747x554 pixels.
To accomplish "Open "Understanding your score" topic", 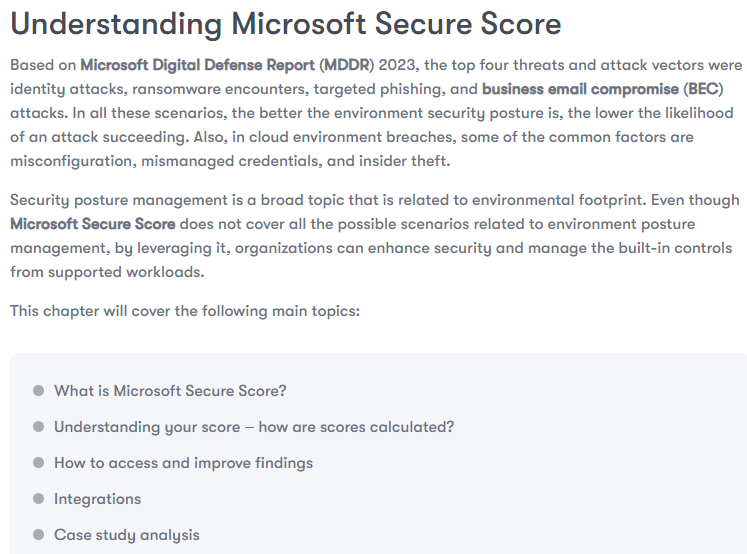I will pos(254,427).
